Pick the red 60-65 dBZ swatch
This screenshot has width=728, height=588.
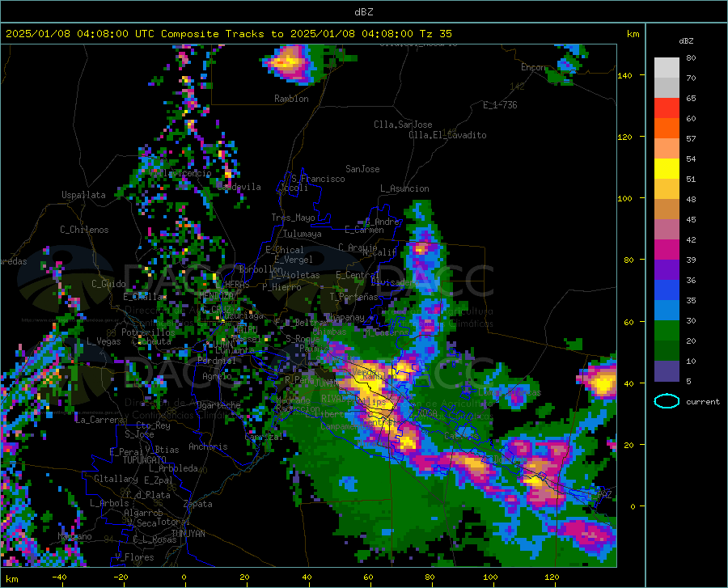tap(667, 108)
